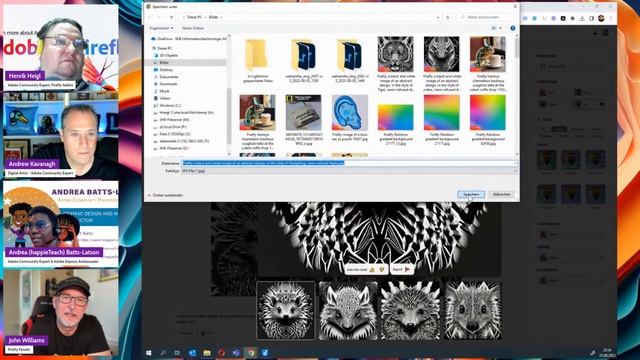Click the browser profile avatar icon
The width and height of the screenshot is (640, 360).
[x=601, y=18]
